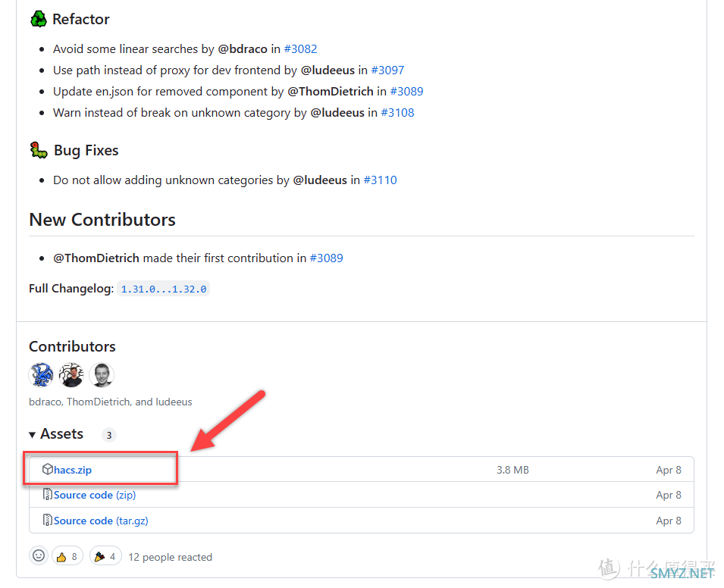Open @ThomDietrich profile in New Contributors
The width and height of the screenshot is (724, 588).
click(x=96, y=258)
